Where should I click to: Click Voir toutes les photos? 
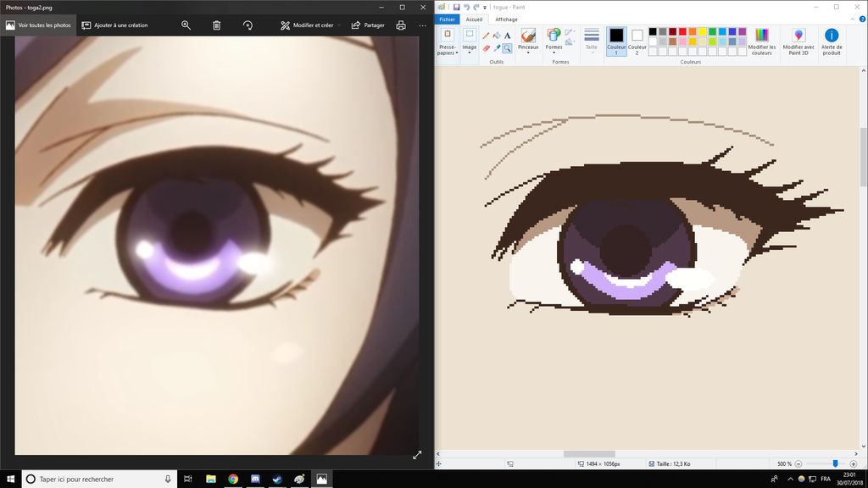pos(38,25)
